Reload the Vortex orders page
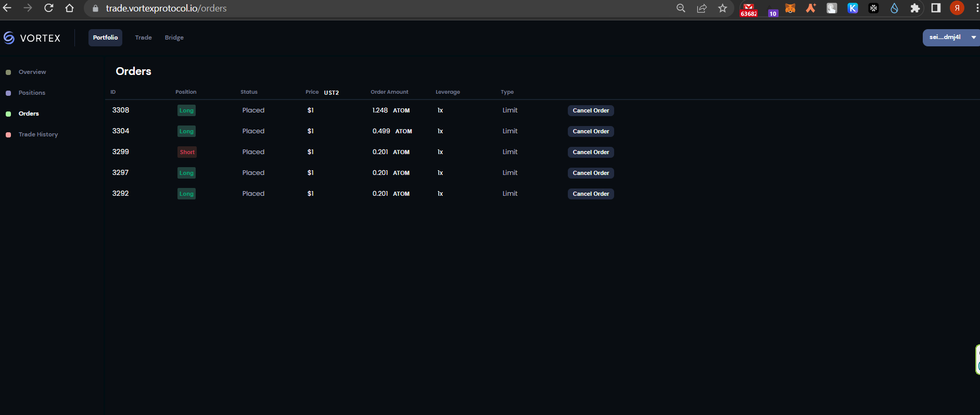The width and height of the screenshot is (980, 415). tap(49, 8)
